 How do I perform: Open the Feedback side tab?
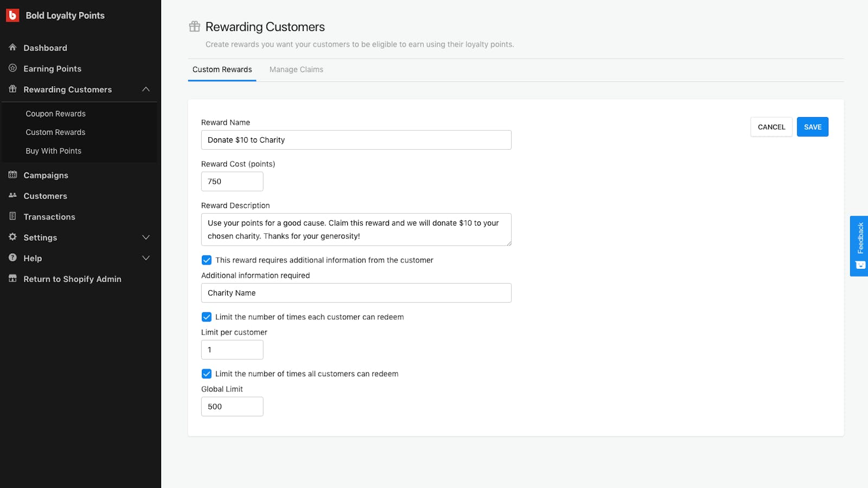click(x=859, y=246)
